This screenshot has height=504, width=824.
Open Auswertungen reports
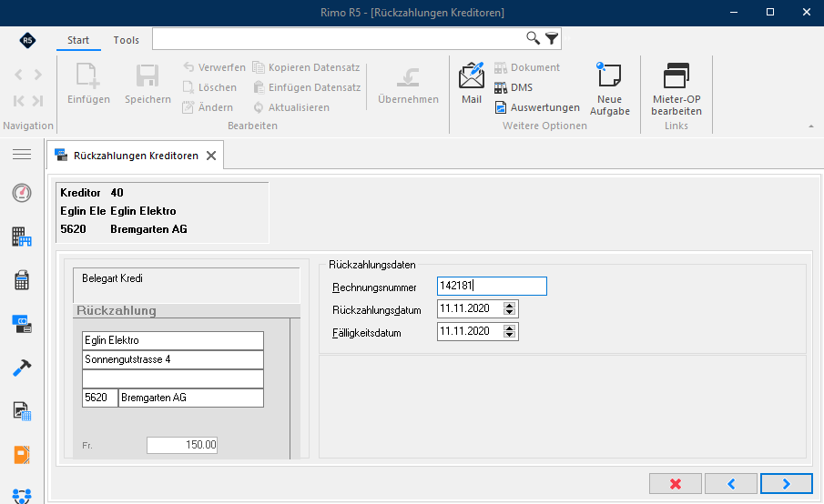537,107
